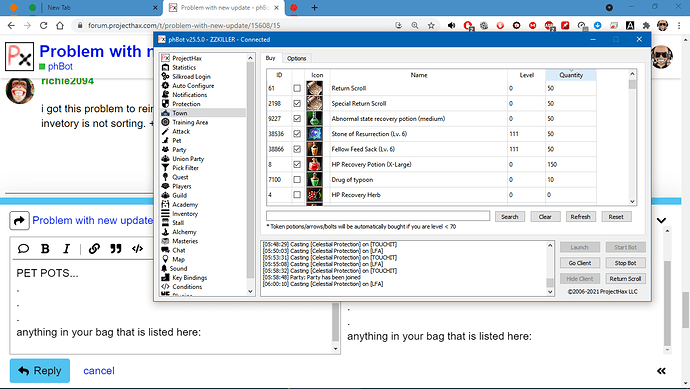Click item search text field
Image resolution: width=690 pixels, height=389 pixels.
pos(378,216)
